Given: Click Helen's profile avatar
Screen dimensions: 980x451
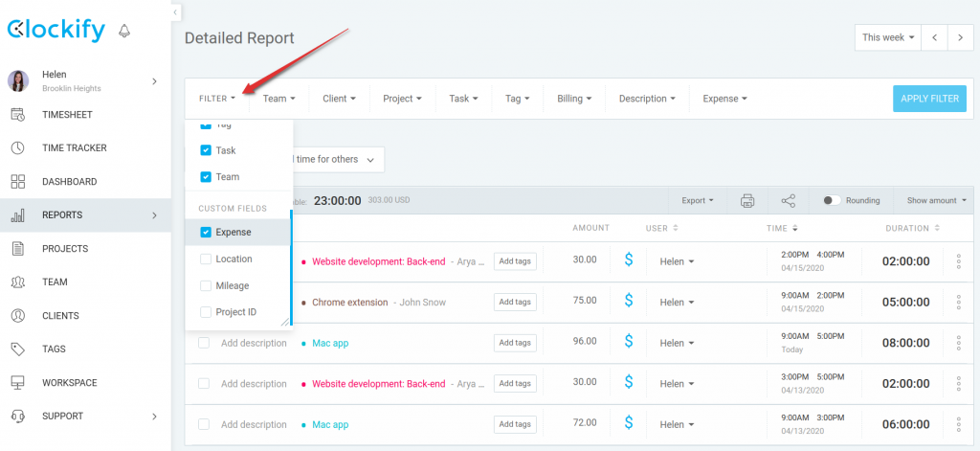Looking at the screenshot, I should tap(18, 80).
